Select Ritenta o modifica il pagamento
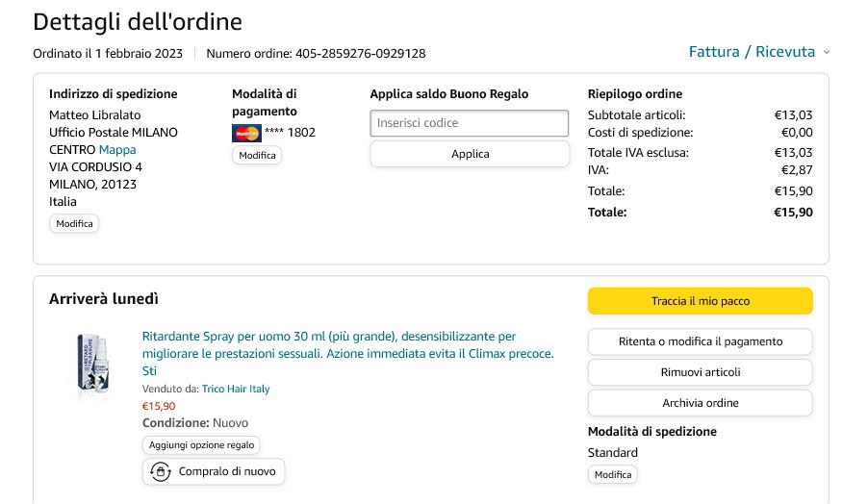The height and width of the screenshot is (504, 842). 700,341
